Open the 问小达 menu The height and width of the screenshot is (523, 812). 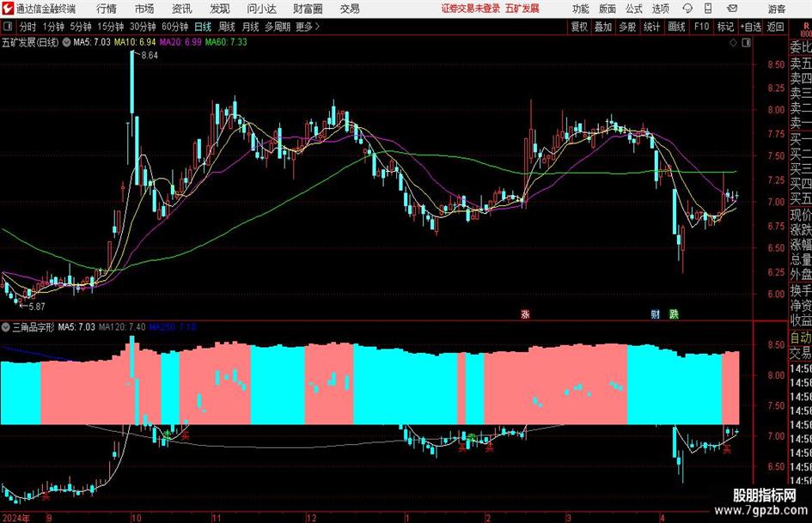261,9
